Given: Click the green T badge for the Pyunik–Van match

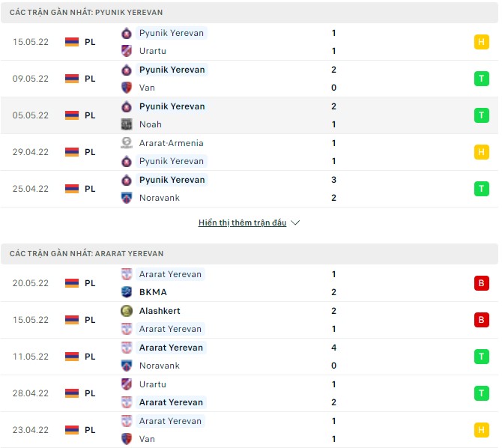Looking at the screenshot, I should click(x=481, y=79).
